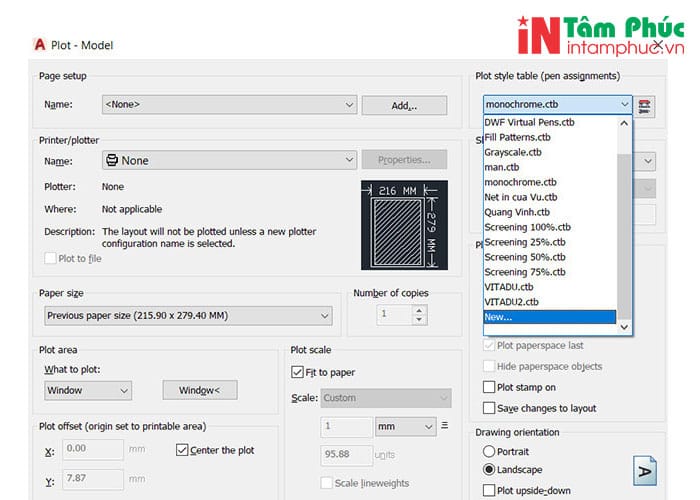Pick Screening 50%.ctb plot style
Screen dimensions: 700x500
pyautogui.click(x=525, y=257)
